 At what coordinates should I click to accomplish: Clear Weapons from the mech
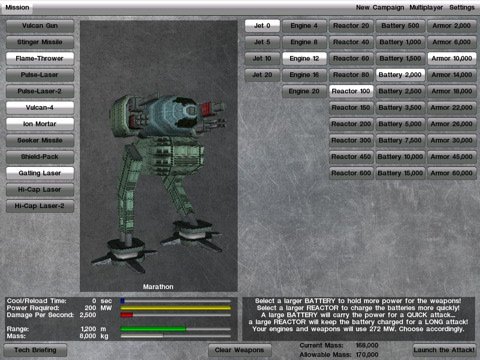click(239, 350)
